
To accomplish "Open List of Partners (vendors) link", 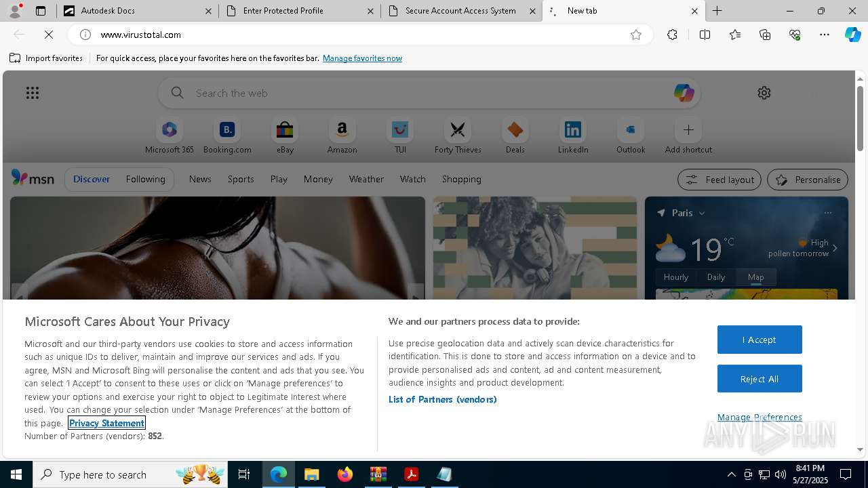I will 443,399.
